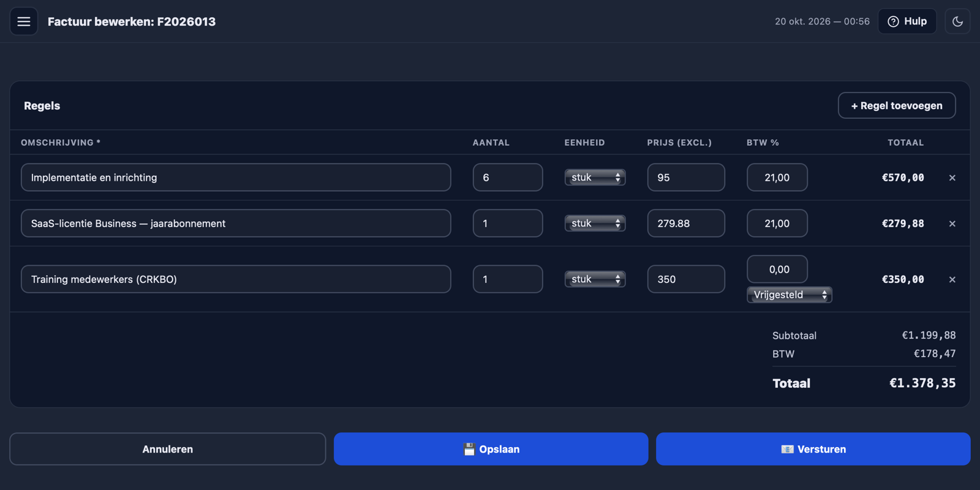Open unit dropdown for SaaS-licentie Business
This screenshot has height=490, width=980.
pos(595,223)
